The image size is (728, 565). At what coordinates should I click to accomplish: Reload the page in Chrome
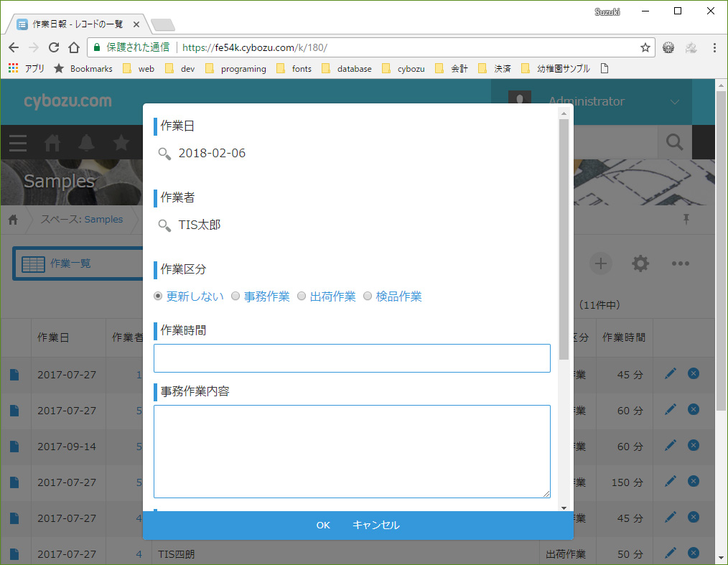click(53, 47)
